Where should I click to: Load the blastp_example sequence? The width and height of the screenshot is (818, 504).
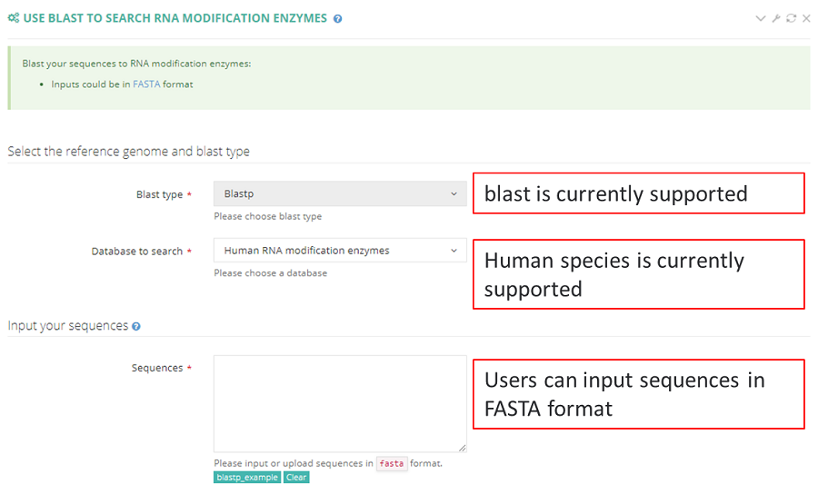coord(247,478)
